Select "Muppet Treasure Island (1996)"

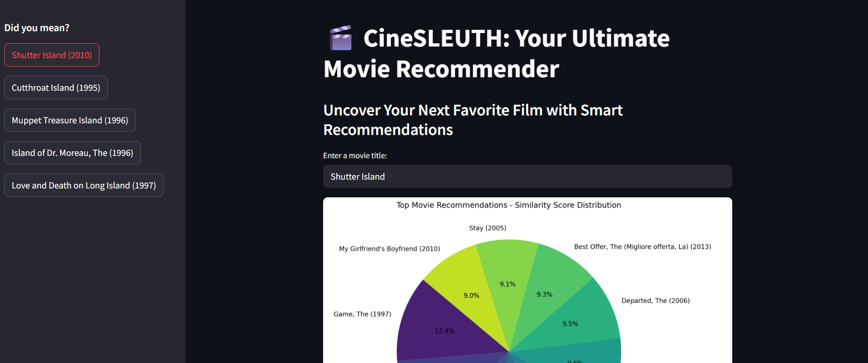point(70,120)
